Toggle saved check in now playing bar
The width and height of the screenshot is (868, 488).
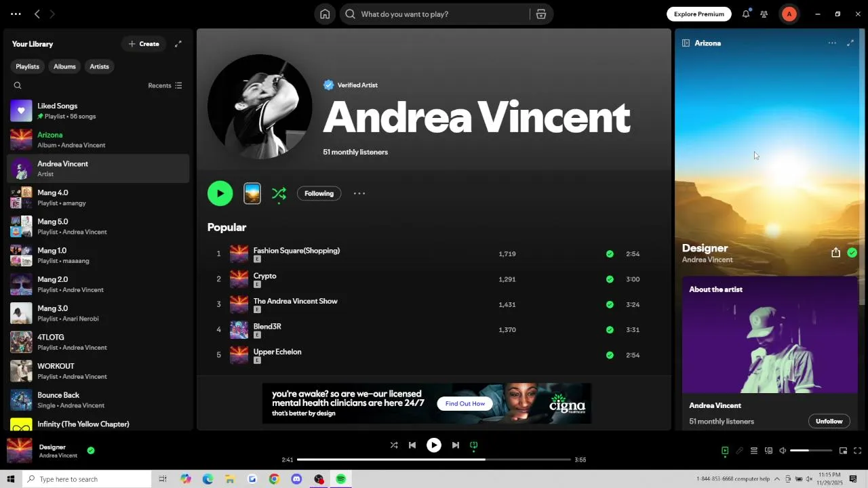(x=91, y=450)
